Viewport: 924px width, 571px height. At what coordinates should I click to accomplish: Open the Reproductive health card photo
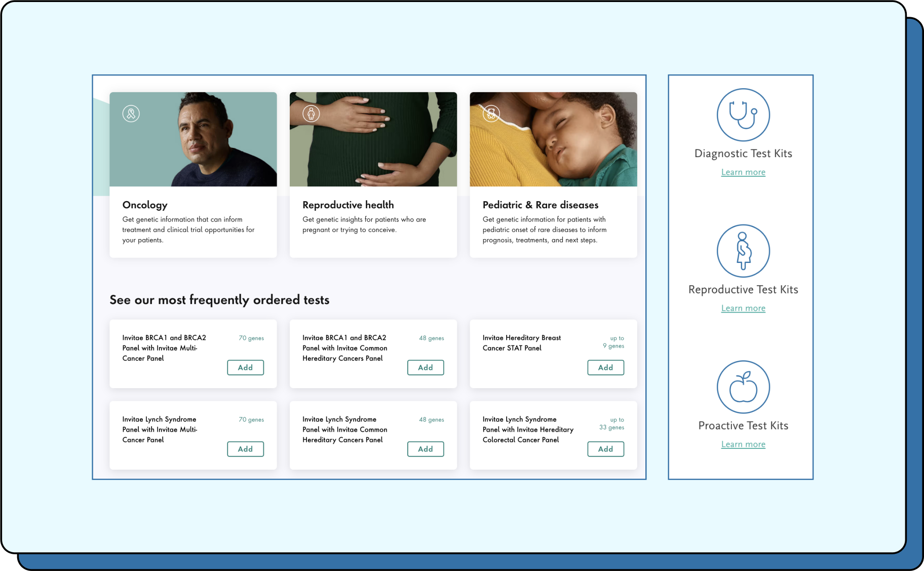point(373,139)
